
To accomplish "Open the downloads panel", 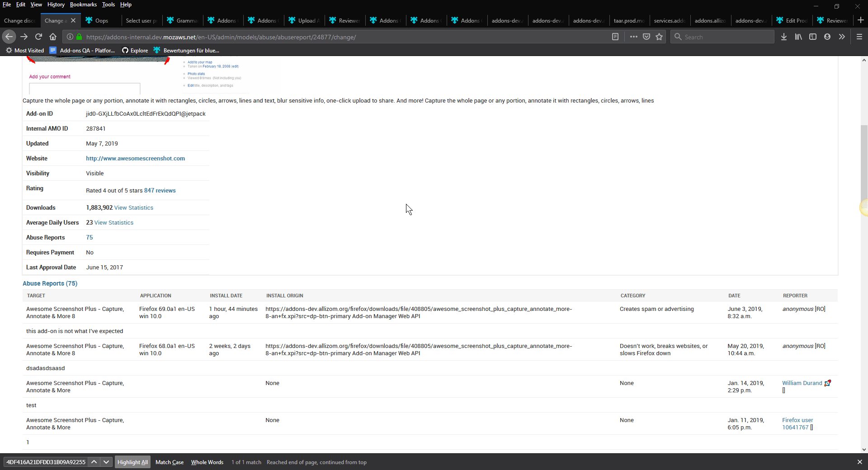I will click(x=784, y=37).
